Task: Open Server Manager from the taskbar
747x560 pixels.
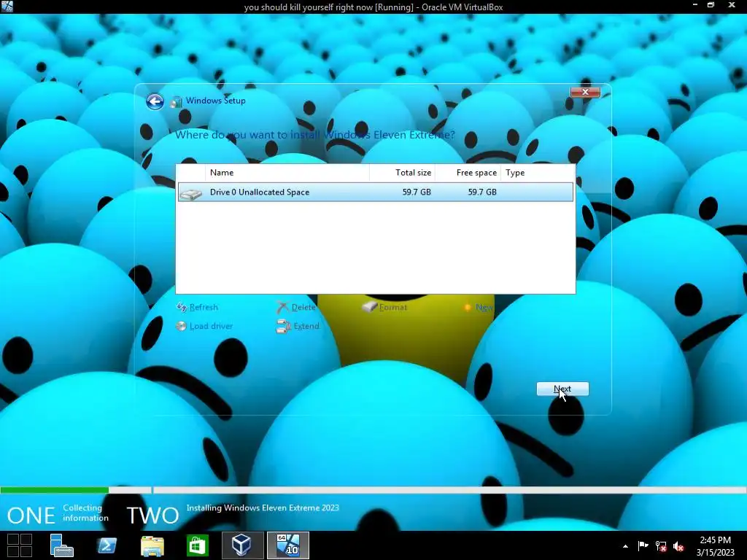Action: point(61,545)
